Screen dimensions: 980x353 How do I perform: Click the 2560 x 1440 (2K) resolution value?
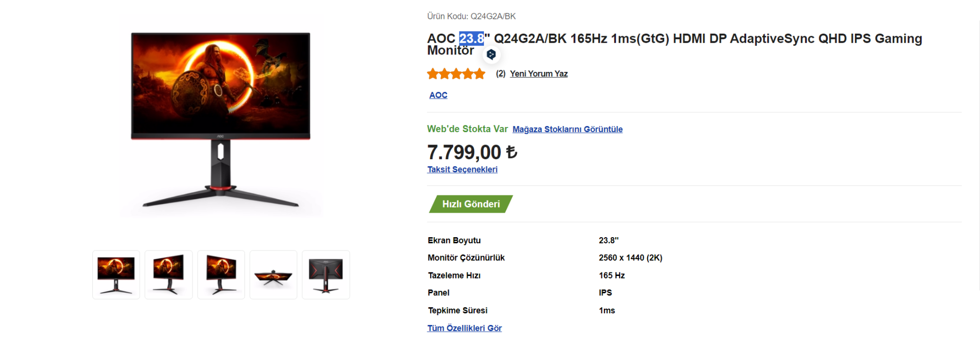pyautogui.click(x=630, y=258)
